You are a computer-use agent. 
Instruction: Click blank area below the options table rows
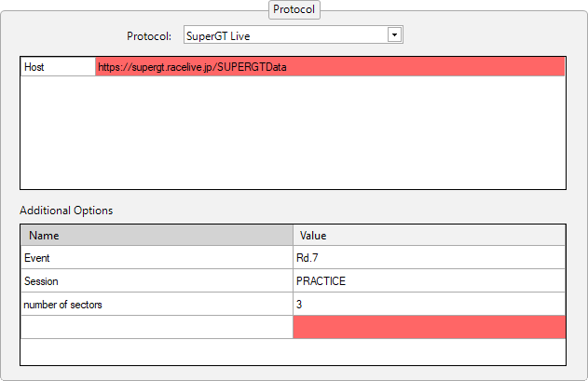tap(293, 351)
